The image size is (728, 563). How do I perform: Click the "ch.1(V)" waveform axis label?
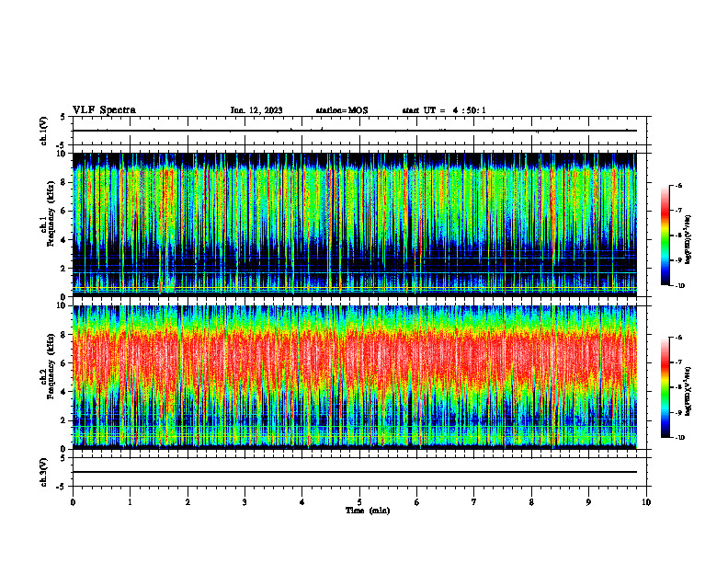coord(44,131)
